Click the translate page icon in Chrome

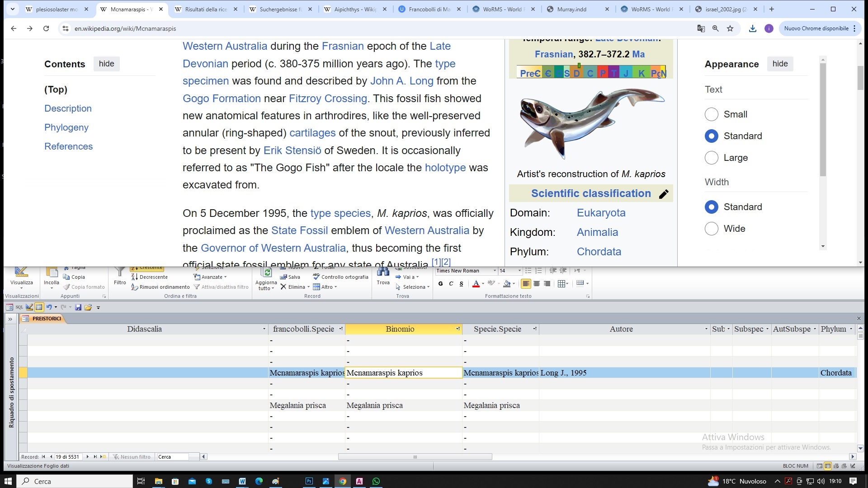coord(701,28)
